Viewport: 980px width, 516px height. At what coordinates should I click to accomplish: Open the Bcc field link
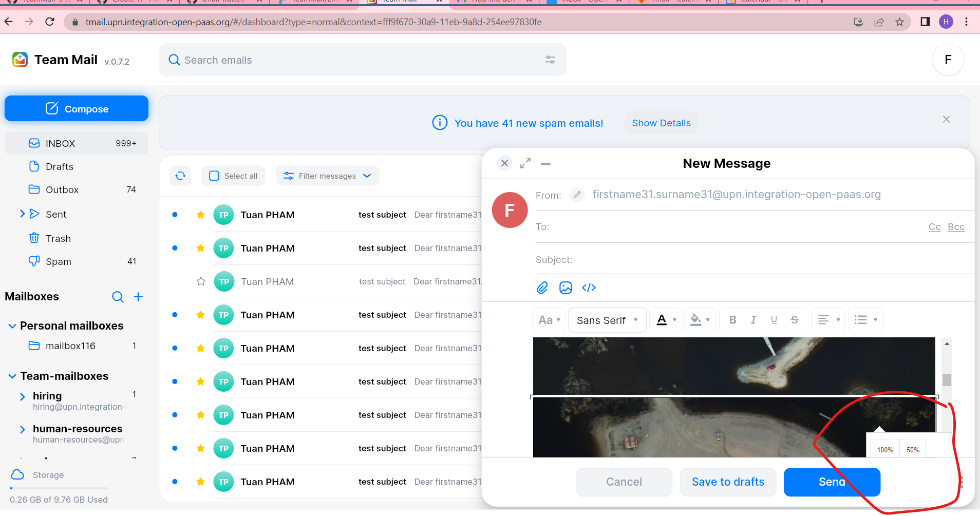[x=956, y=226]
